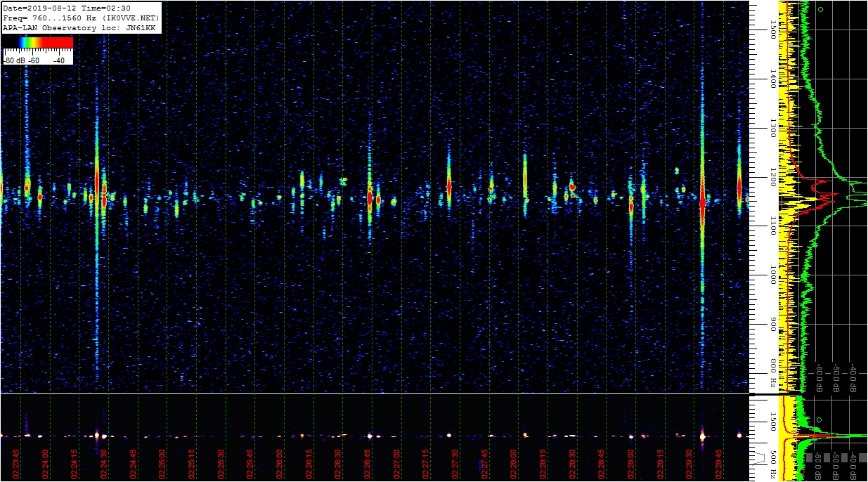Screen dimensions: 868x482
Task: Click the green circle marker in upper spectrum graph
Action: pos(820,10)
